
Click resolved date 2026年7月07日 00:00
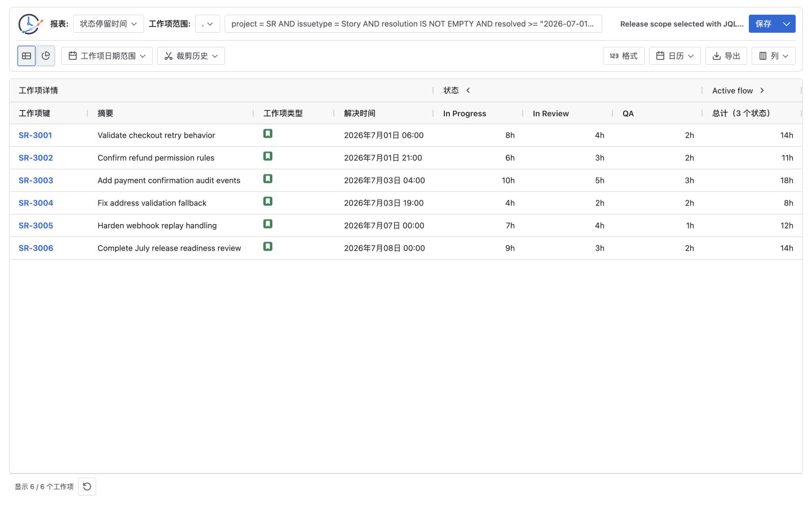[384, 226]
